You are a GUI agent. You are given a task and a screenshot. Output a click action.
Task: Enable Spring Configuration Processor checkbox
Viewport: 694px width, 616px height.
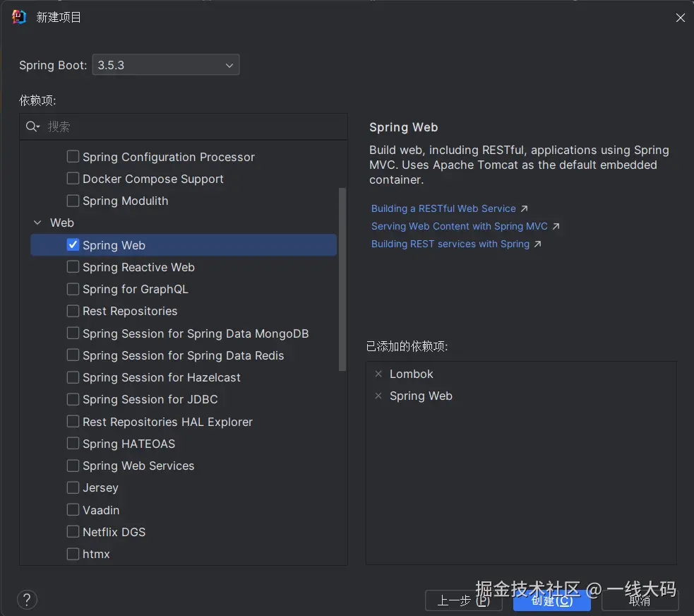[x=73, y=156]
